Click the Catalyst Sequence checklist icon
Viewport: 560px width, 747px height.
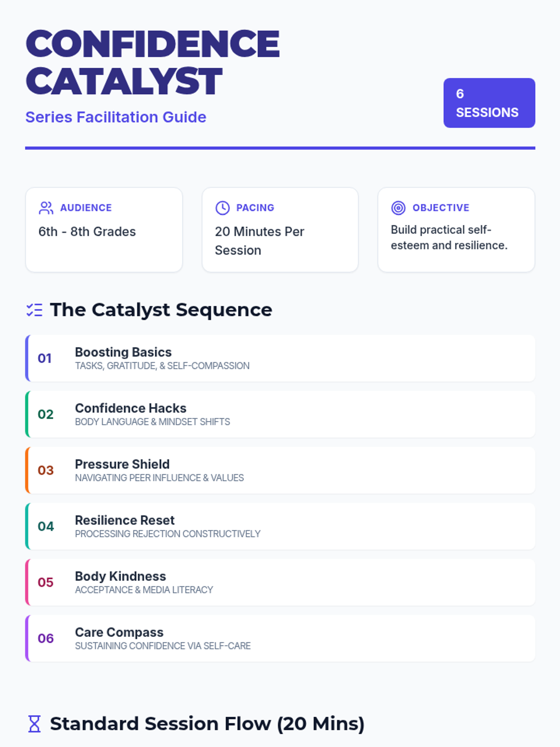click(x=35, y=310)
